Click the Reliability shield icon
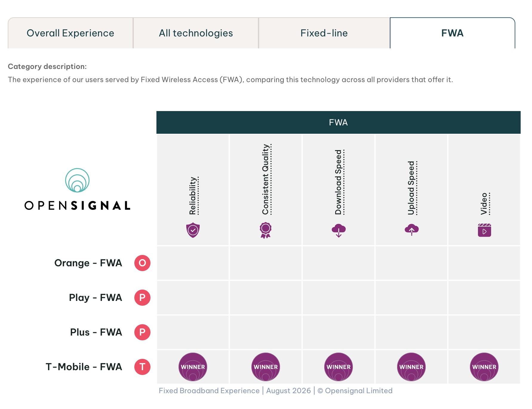This screenshot has height=409, width=532. click(x=193, y=230)
